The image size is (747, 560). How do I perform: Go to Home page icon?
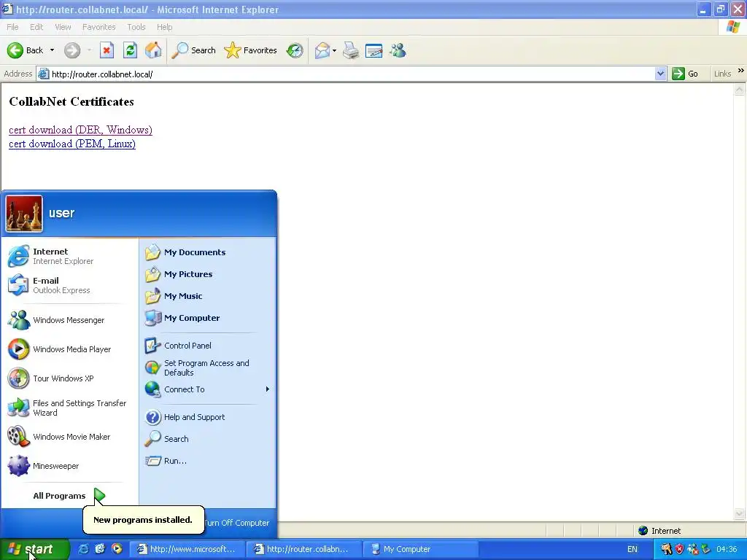153,50
